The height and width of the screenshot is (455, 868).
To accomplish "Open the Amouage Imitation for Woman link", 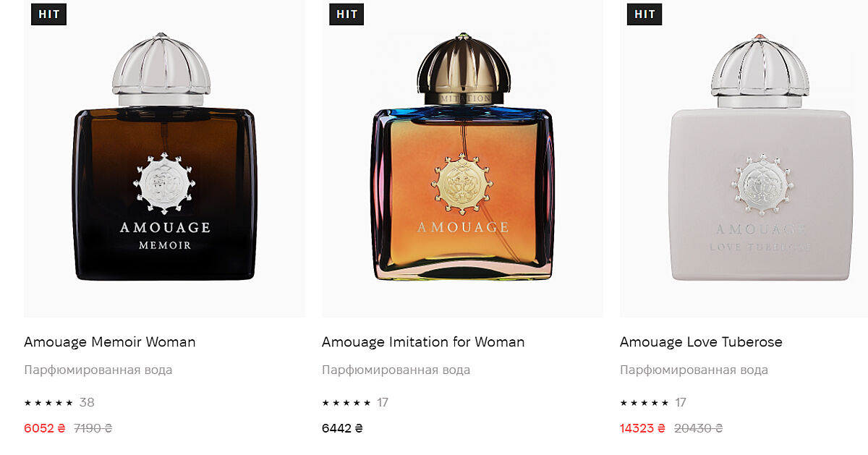I will tap(423, 342).
